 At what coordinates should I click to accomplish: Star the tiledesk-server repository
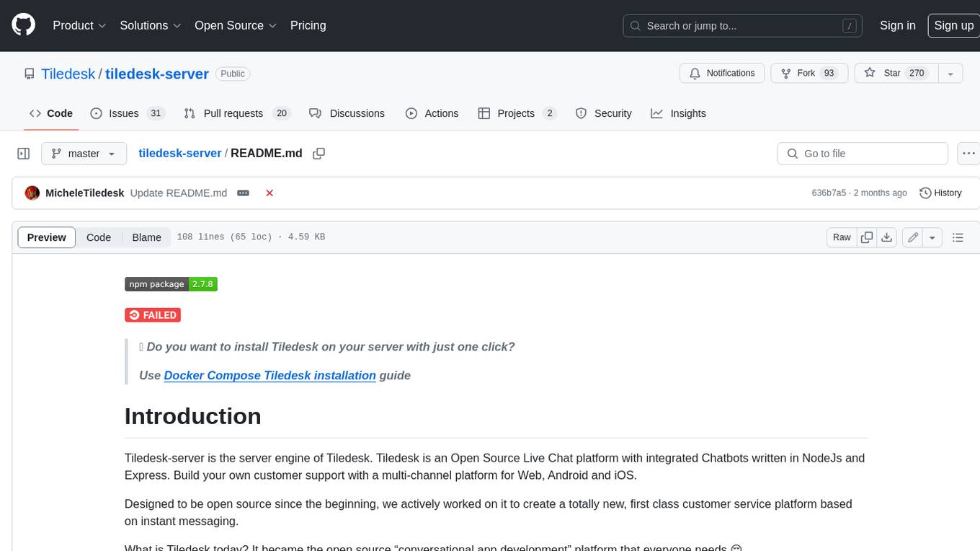pyautogui.click(x=896, y=74)
